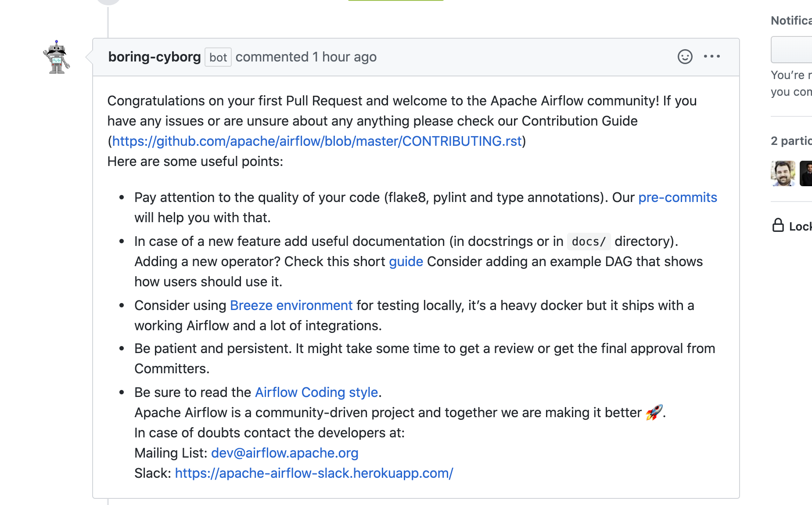Open the "1 hour ago" timestamp
The width and height of the screenshot is (812, 505).
pos(345,57)
